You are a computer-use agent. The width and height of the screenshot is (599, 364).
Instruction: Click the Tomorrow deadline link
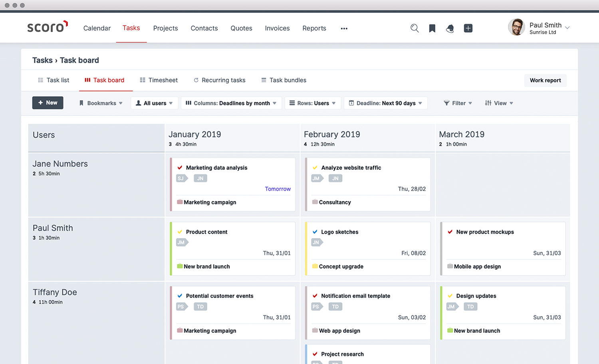(278, 189)
